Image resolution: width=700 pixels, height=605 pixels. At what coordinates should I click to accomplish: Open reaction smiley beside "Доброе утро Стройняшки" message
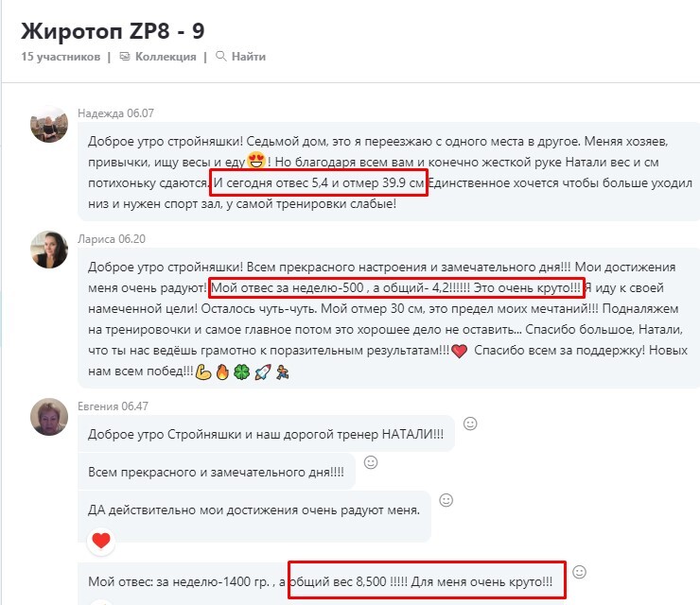pos(470,423)
